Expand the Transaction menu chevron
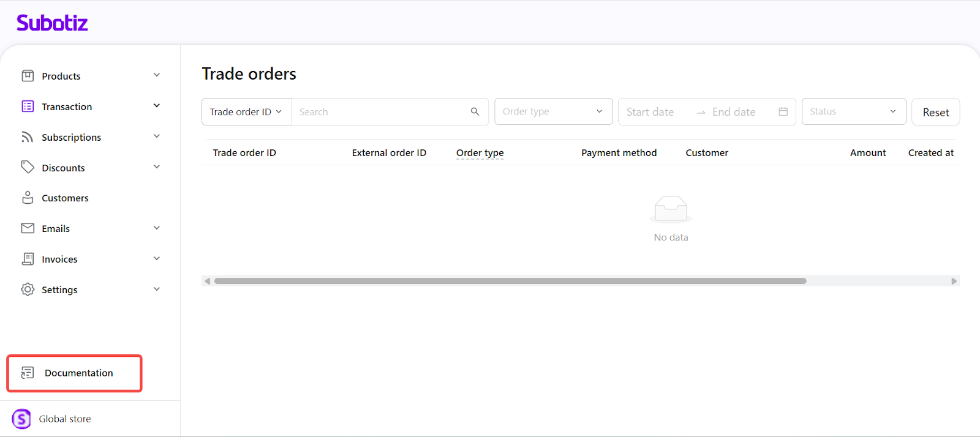Image resolution: width=980 pixels, height=437 pixels. click(157, 106)
